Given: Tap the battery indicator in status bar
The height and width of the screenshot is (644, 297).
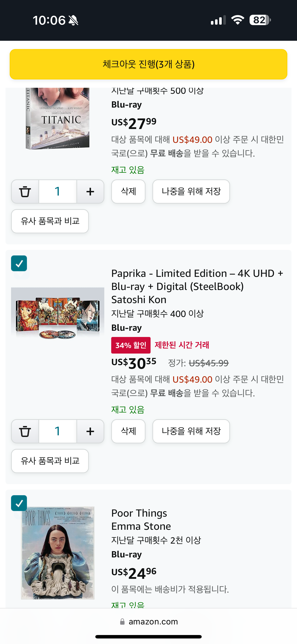Looking at the screenshot, I should point(260,20).
